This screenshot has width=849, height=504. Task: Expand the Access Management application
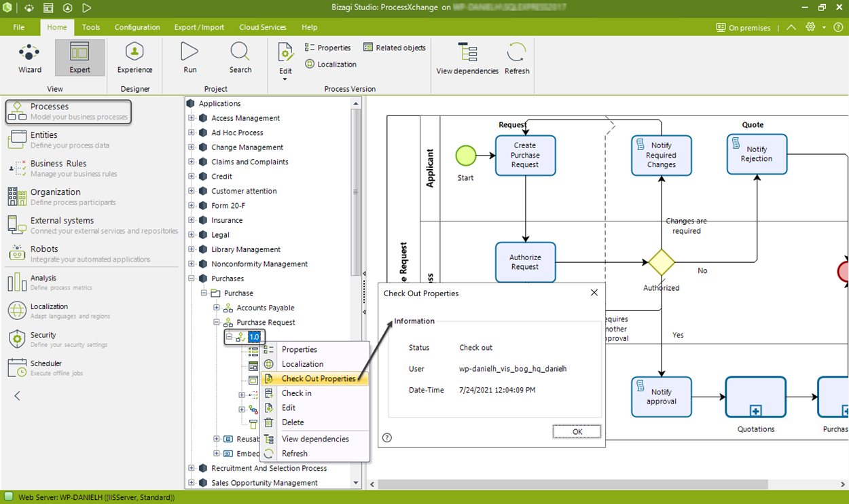tap(191, 118)
